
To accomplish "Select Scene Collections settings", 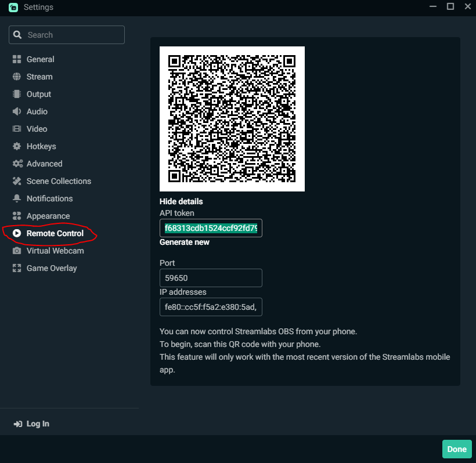I will (59, 181).
